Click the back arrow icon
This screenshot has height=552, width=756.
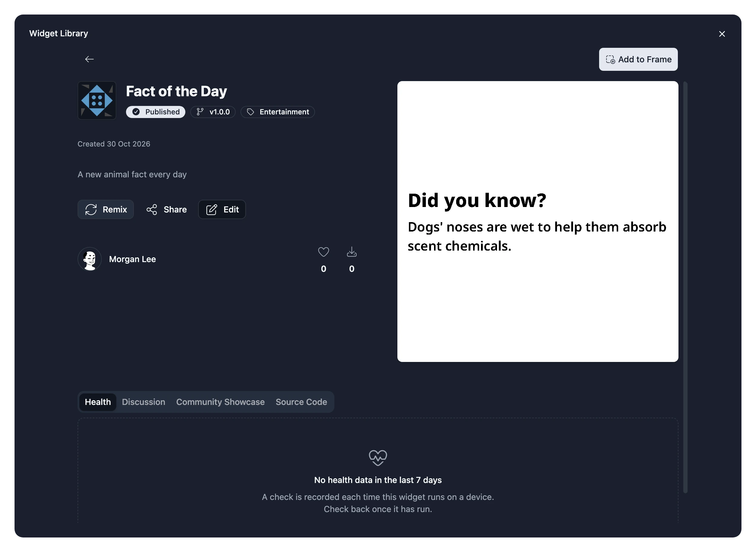pyautogui.click(x=89, y=59)
